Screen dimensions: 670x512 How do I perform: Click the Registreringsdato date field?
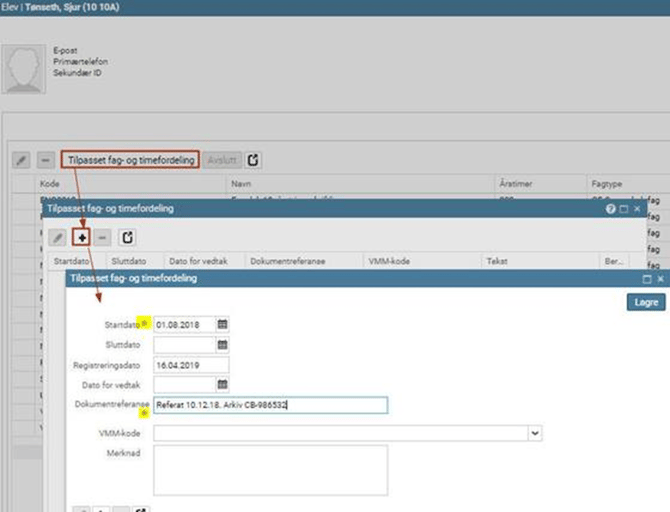coord(191,365)
